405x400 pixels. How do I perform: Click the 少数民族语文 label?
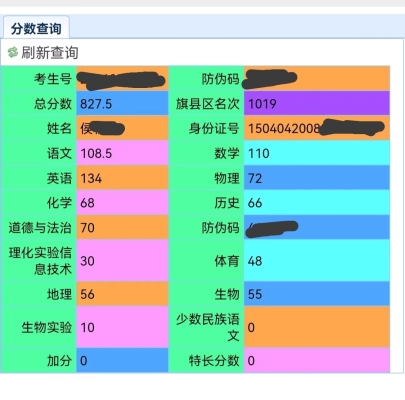[208, 327]
